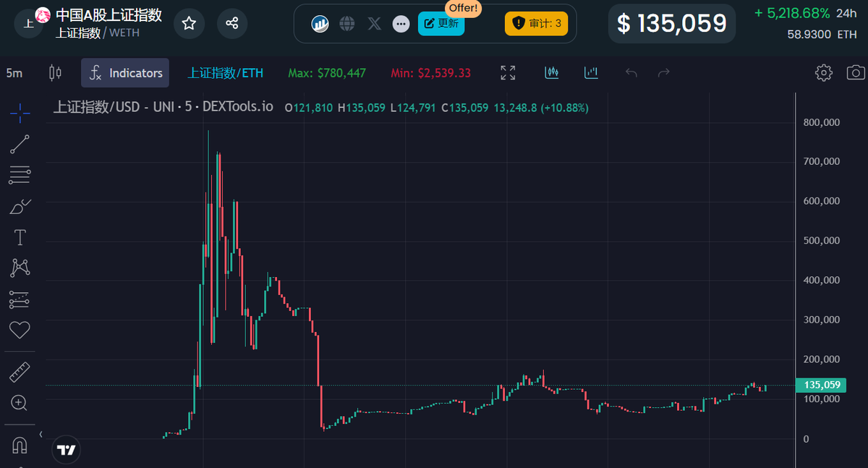The width and height of the screenshot is (868, 468).
Task: Open the blue chart explorer icon
Action: 320,24
